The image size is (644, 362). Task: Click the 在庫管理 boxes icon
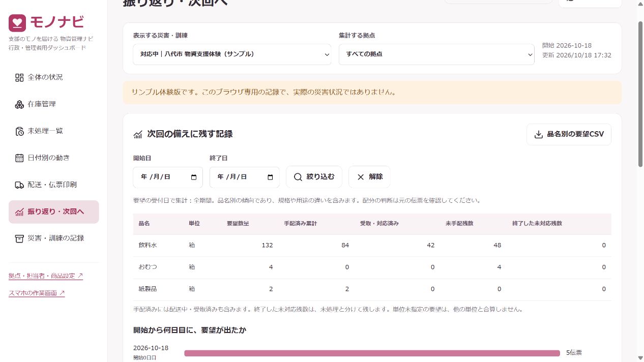pos(19,104)
